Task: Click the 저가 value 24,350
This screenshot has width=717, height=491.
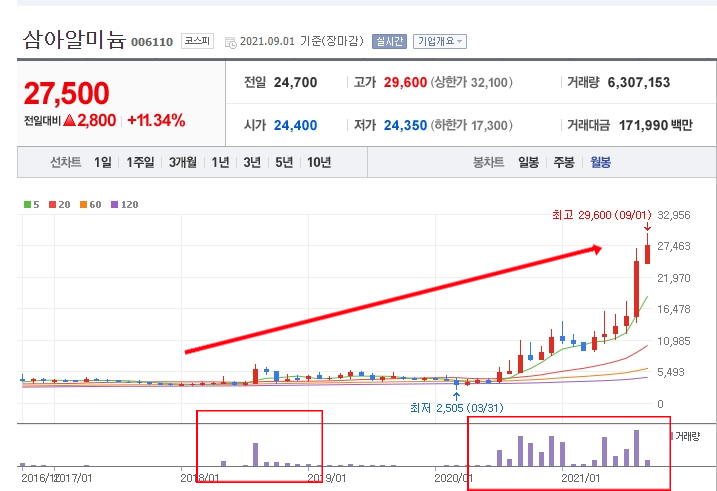Action: [x=405, y=125]
